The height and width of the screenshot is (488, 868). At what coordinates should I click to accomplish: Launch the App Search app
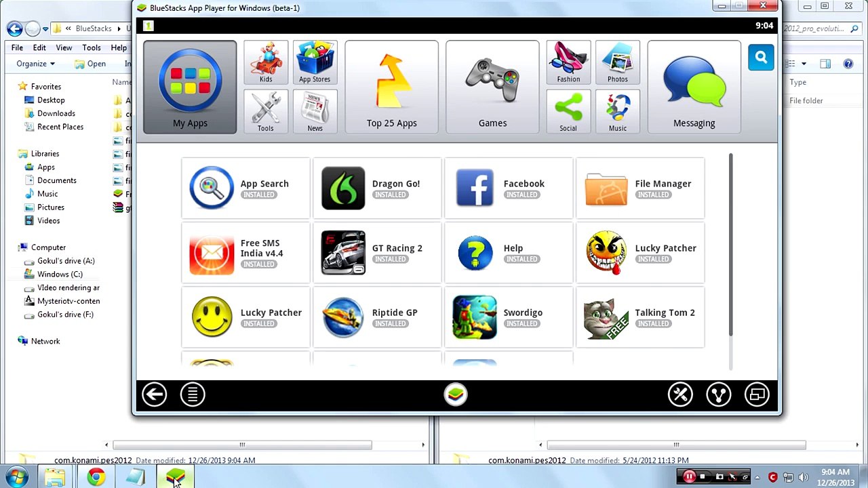pyautogui.click(x=245, y=188)
